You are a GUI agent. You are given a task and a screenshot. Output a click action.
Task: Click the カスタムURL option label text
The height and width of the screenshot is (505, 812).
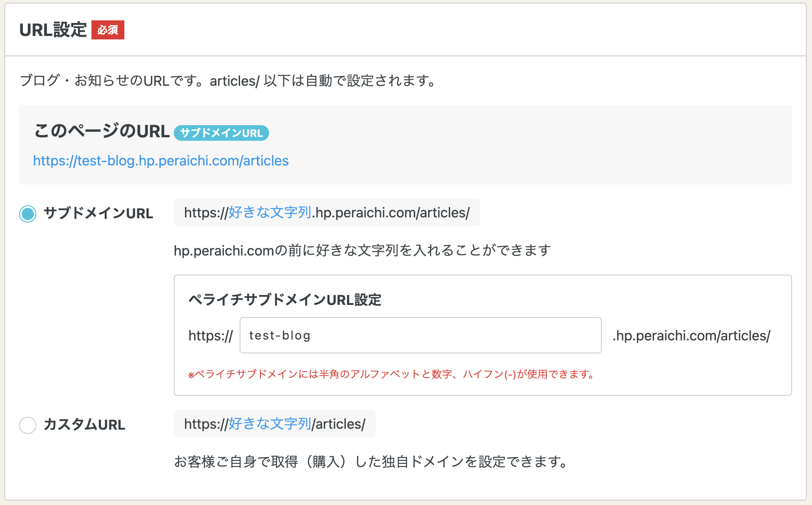(x=84, y=425)
